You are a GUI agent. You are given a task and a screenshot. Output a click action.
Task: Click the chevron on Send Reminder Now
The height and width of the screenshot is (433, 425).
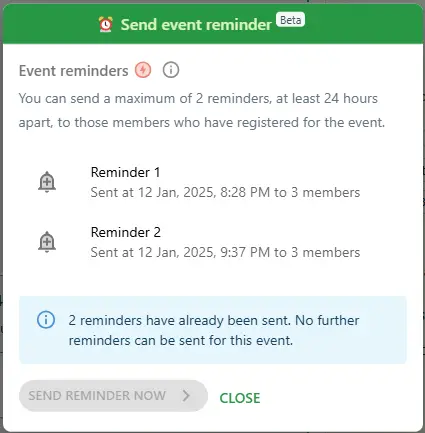(x=186, y=396)
